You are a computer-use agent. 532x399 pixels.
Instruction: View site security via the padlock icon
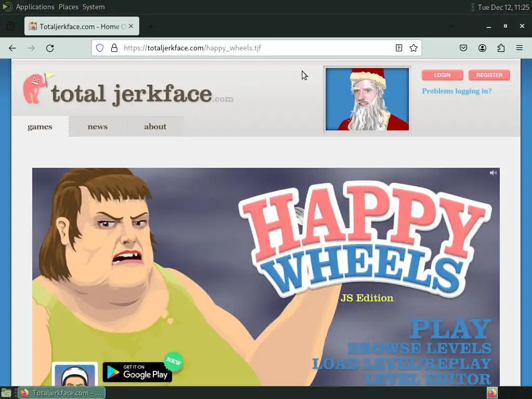tap(114, 48)
